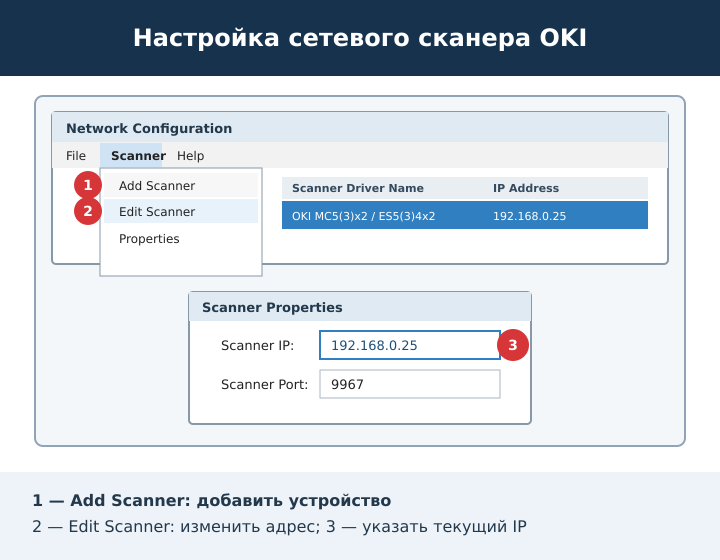The width and height of the screenshot is (720, 560).
Task: Click the IP Address column header
Action: [526, 188]
